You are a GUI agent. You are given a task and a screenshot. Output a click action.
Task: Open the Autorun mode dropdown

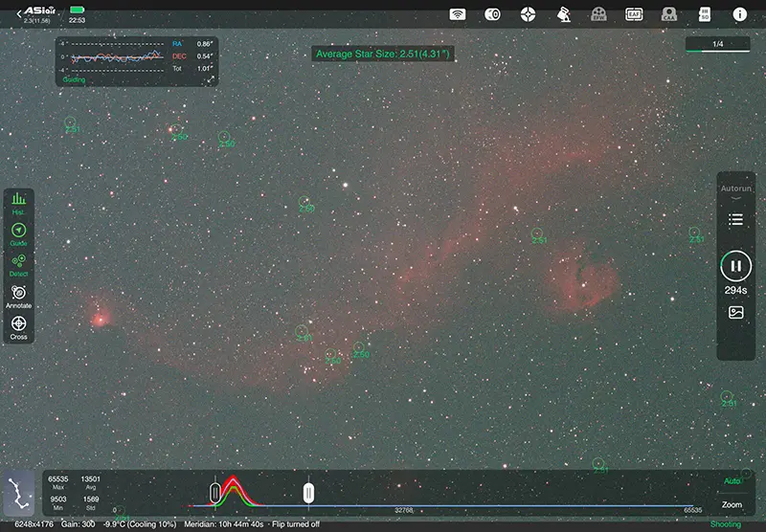click(735, 191)
